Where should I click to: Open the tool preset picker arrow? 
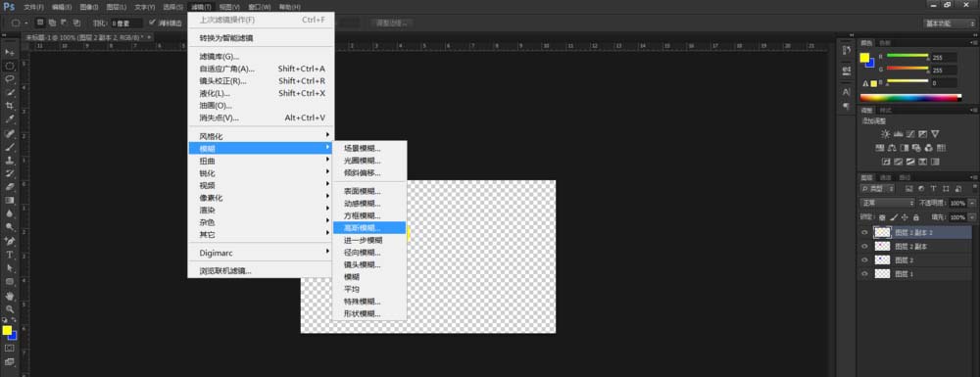pos(25,24)
